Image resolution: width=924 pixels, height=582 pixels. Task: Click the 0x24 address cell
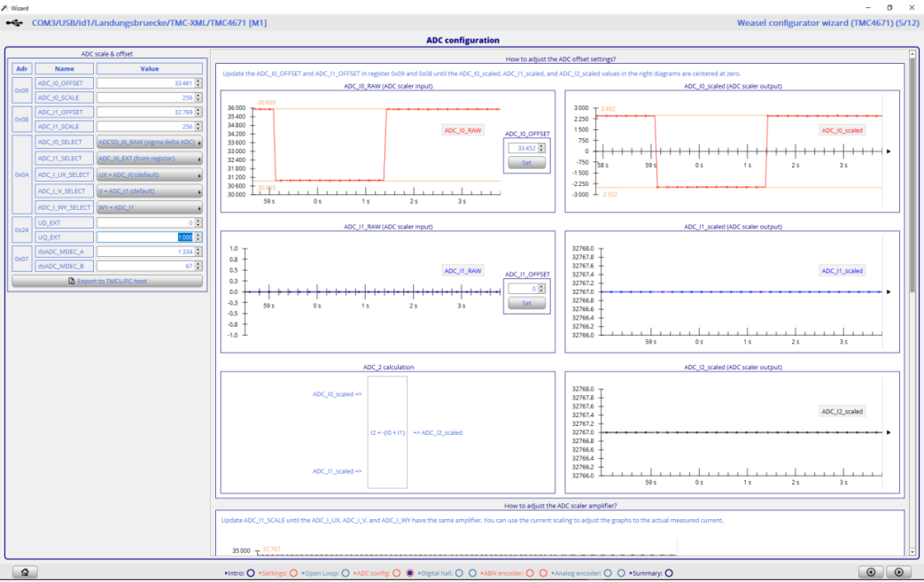[x=22, y=229]
